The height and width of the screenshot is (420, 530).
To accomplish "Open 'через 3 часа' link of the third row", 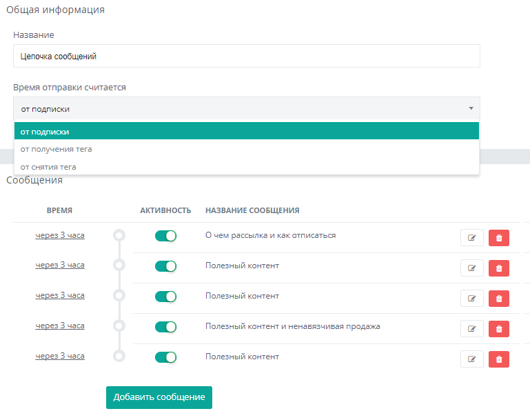I will [60, 296].
